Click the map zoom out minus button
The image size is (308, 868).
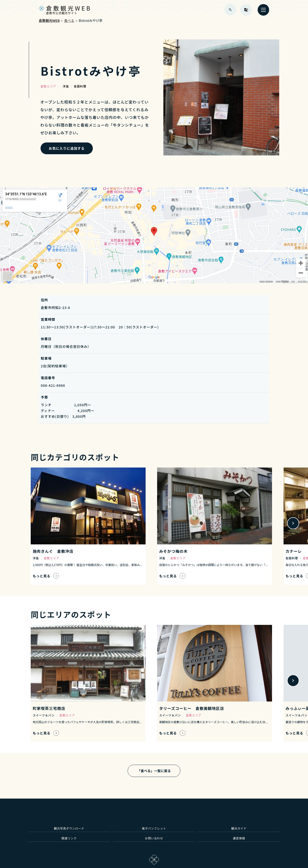tap(301, 273)
